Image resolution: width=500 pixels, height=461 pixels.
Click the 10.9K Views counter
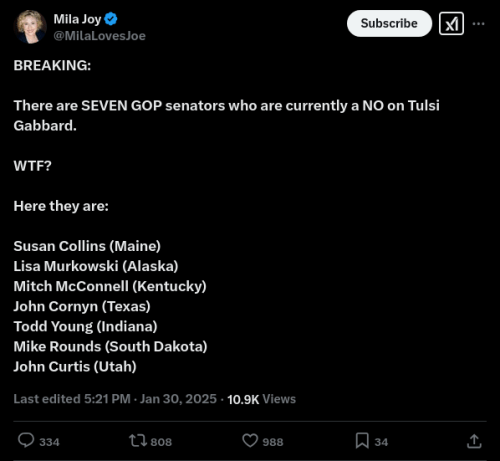pos(262,399)
